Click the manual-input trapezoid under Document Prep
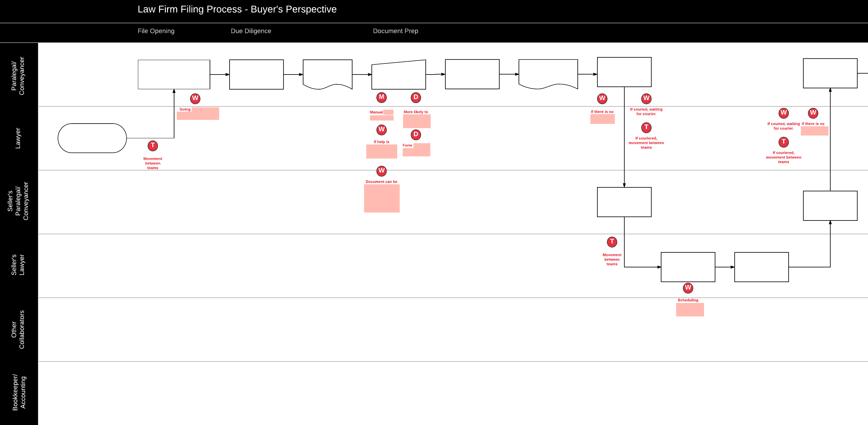The image size is (868, 425). (399, 75)
